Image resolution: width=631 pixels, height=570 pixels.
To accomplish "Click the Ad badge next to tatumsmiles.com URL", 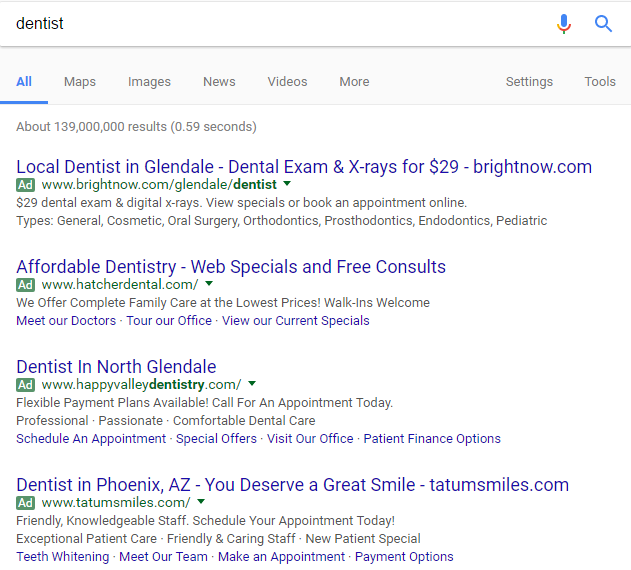I will [25, 502].
